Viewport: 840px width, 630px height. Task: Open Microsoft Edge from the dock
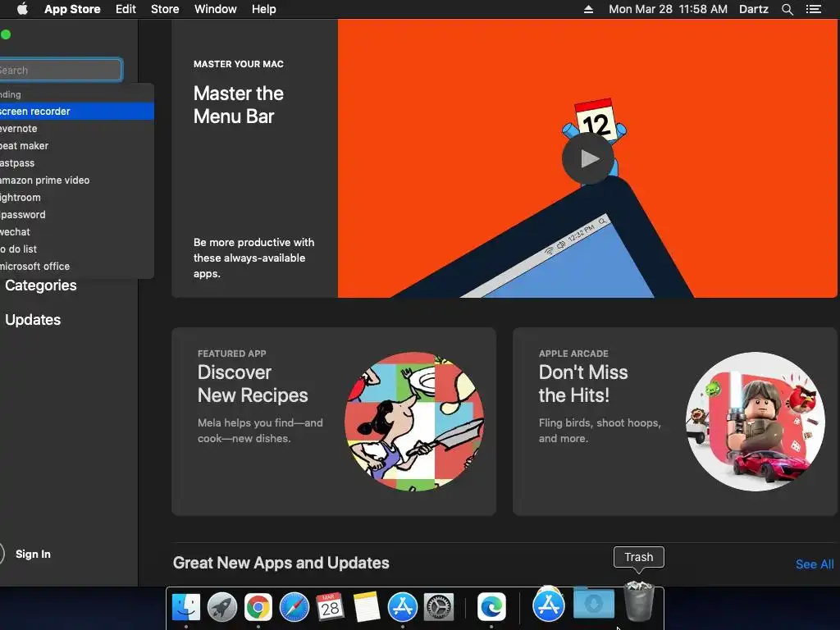pos(492,607)
